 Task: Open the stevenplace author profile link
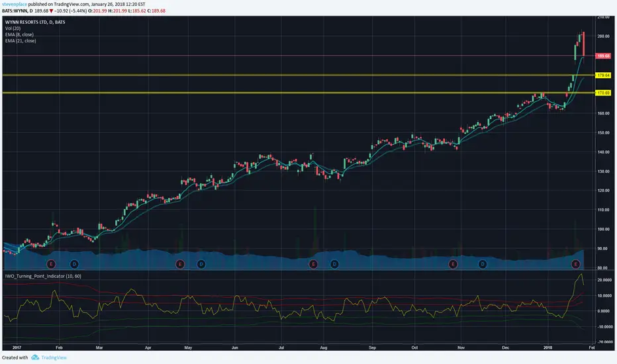click(15, 5)
